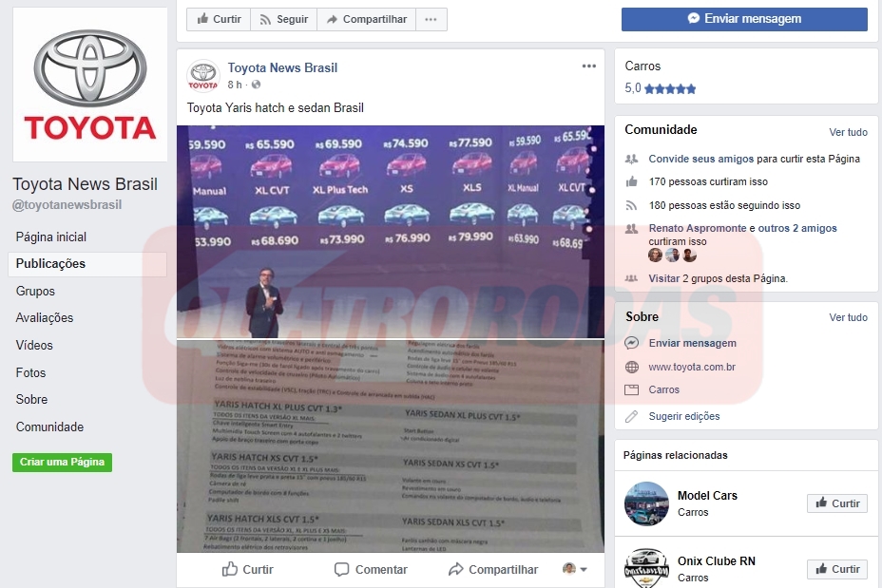The width and height of the screenshot is (882, 588).
Task: Open Comunidade in the left sidebar
Action: point(49,427)
